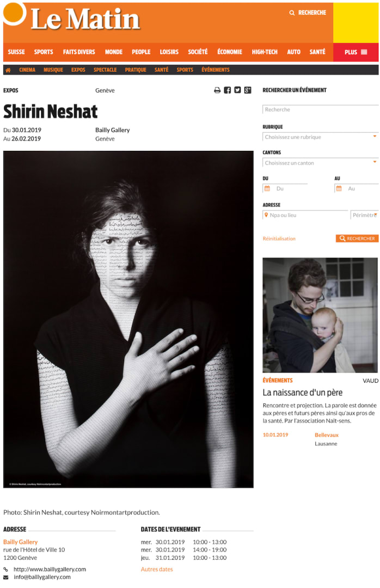Share the article via Facebook icon
Image resolution: width=380 pixels, height=588 pixels.
click(228, 90)
